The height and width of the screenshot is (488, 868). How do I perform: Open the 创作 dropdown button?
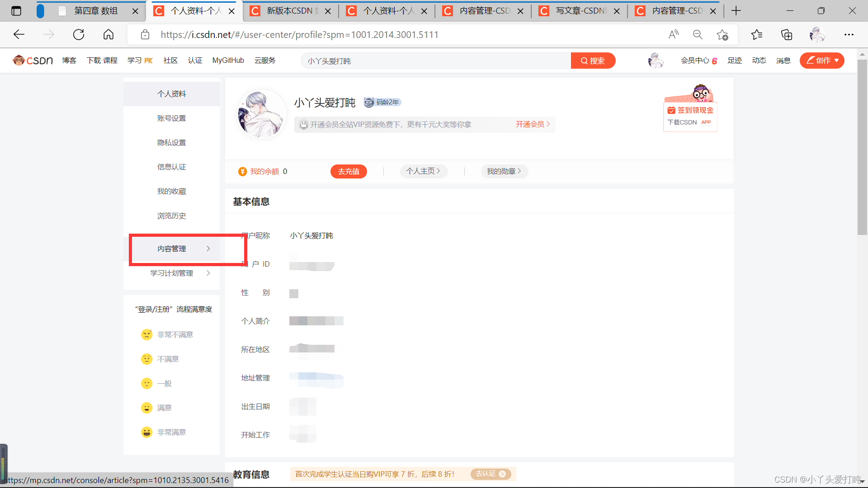pos(822,60)
